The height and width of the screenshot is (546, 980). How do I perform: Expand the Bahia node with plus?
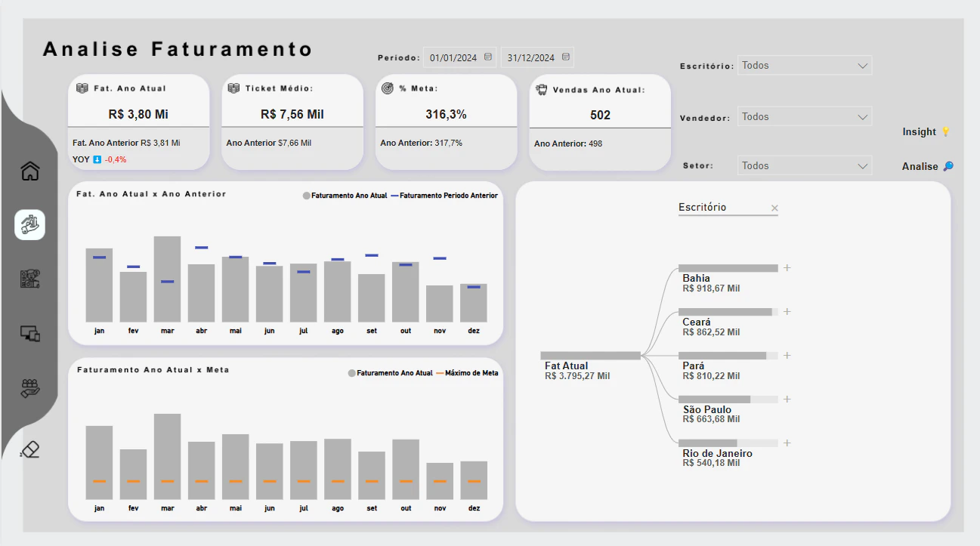pos(787,268)
